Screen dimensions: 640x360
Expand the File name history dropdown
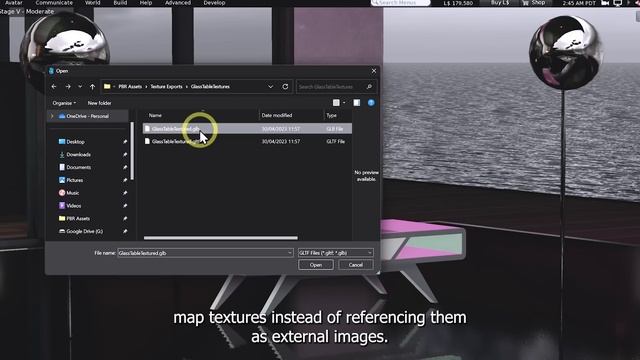(x=290, y=253)
